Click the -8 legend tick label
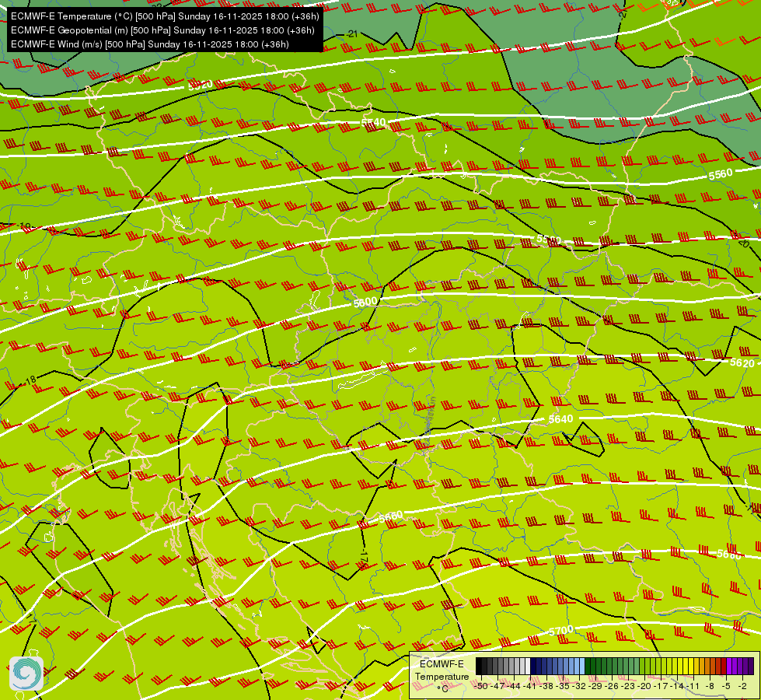Image resolution: width=761 pixels, height=700 pixels. [x=710, y=686]
